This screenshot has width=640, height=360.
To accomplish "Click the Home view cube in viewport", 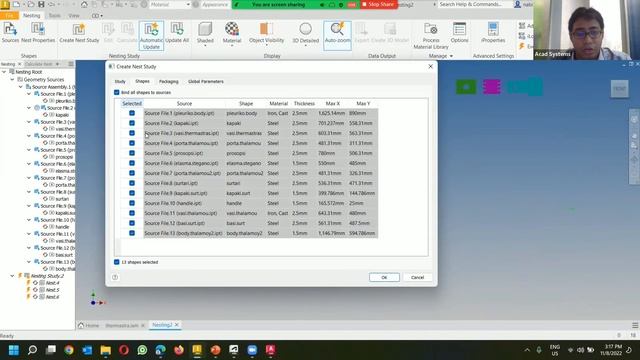I will [619, 89].
